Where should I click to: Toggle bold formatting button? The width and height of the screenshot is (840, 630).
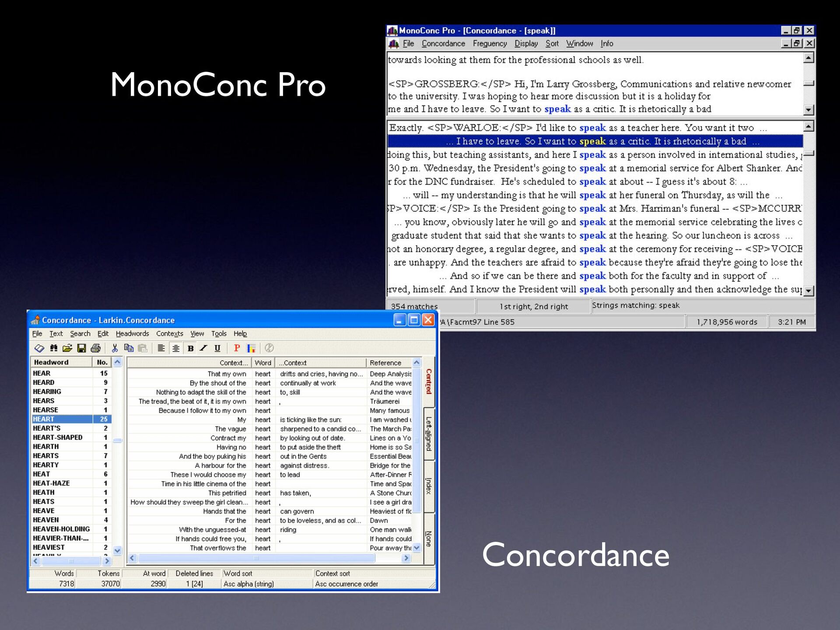190,348
